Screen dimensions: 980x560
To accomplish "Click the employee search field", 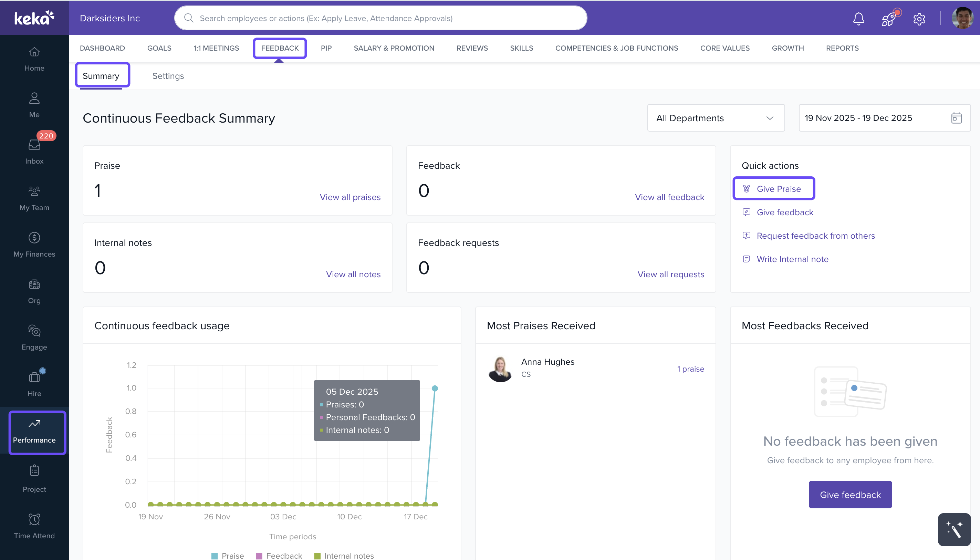I will tap(380, 18).
